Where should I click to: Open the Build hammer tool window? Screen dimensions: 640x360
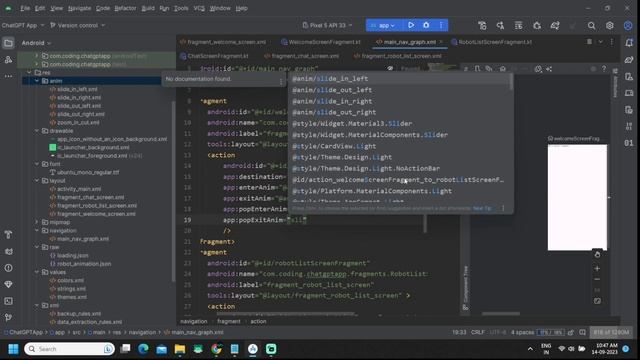click(8, 235)
